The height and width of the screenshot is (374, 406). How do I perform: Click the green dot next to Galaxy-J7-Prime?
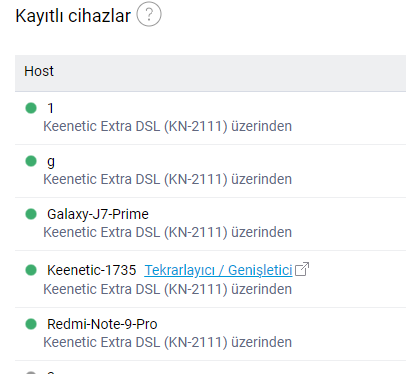(31, 214)
